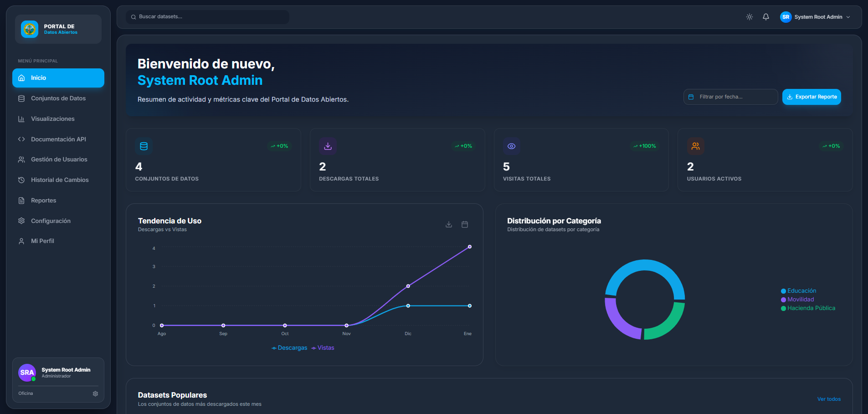This screenshot has width=868, height=414.
Task: Toggle the Vistas series in chart legend
Action: point(323,348)
